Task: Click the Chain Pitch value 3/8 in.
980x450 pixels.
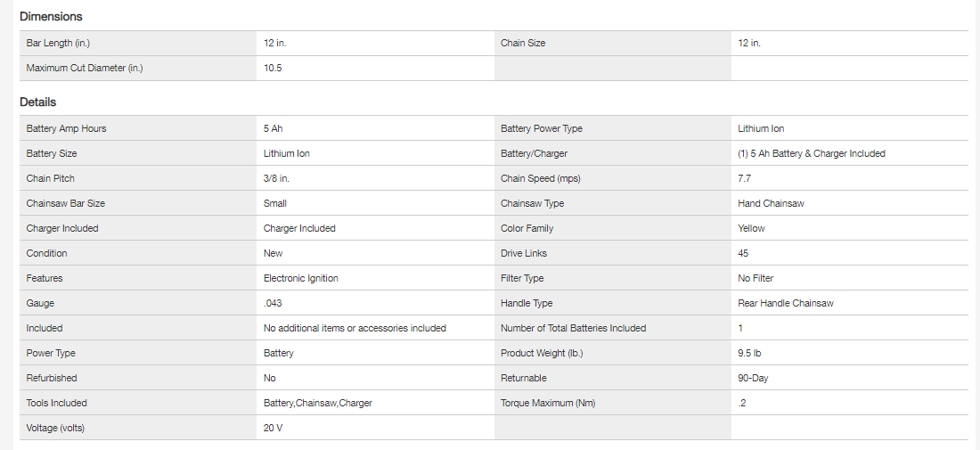Action: pyautogui.click(x=276, y=178)
